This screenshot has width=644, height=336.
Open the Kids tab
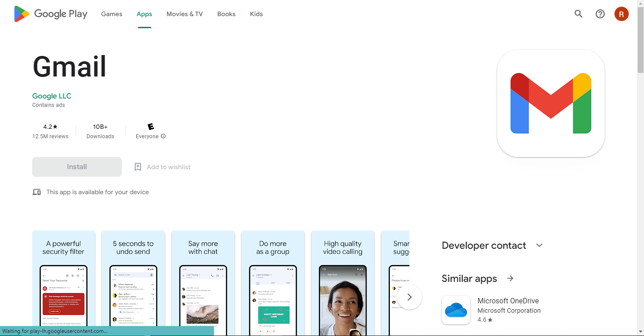[x=256, y=14]
